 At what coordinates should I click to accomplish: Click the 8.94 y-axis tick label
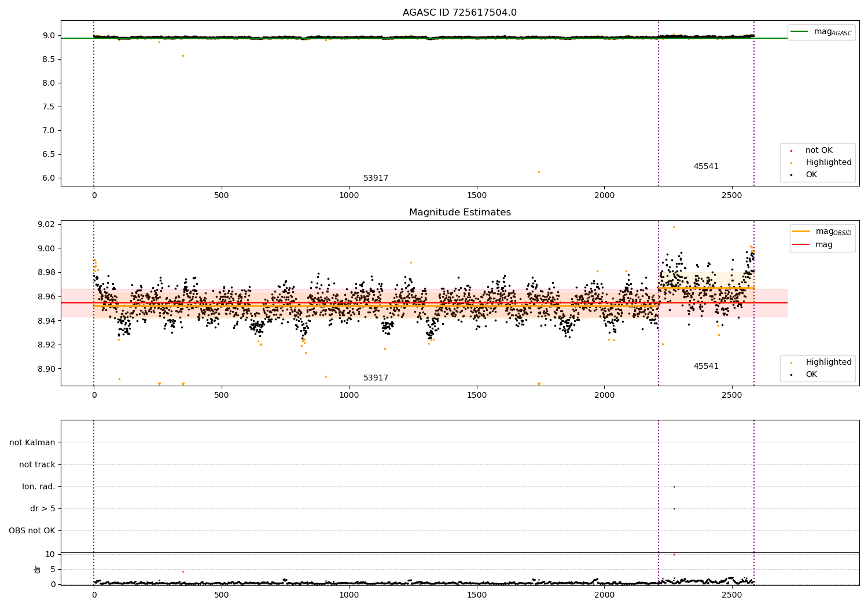point(46,321)
